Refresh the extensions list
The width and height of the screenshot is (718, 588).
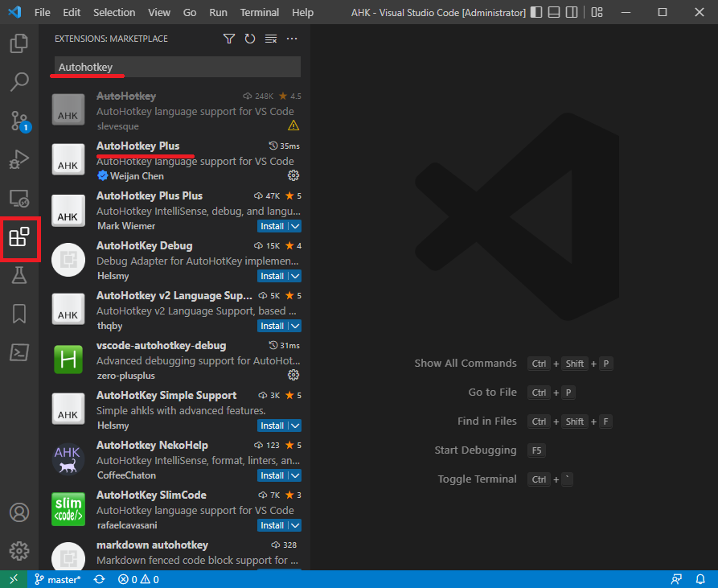point(249,39)
